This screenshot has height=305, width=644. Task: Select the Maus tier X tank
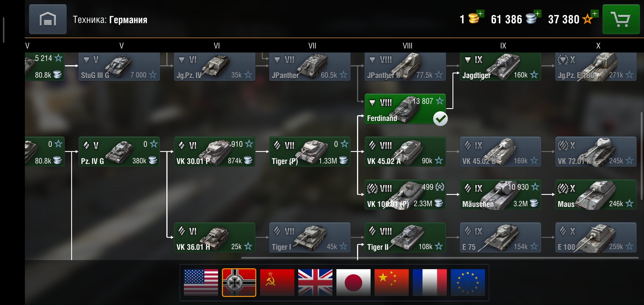pos(596,195)
